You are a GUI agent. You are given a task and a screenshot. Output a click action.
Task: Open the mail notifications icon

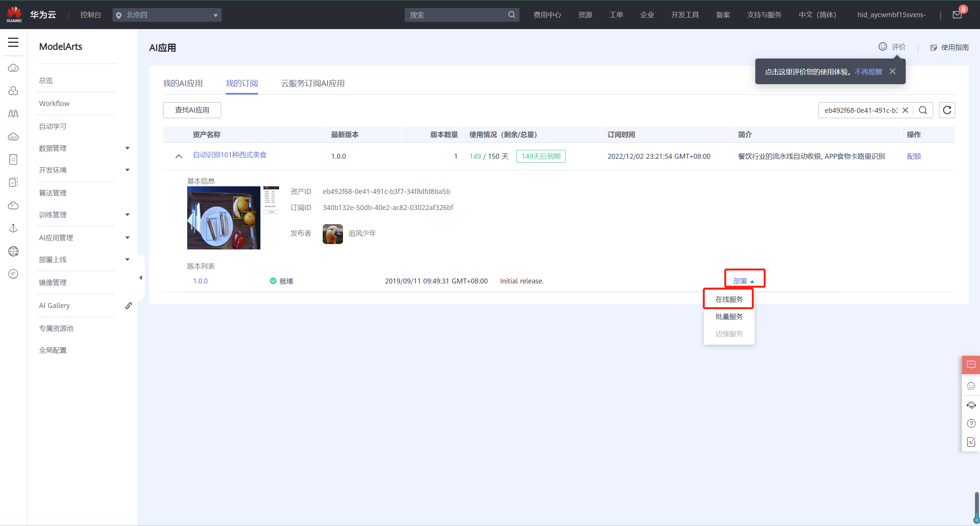pyautogui.click(x=957, y=15)
